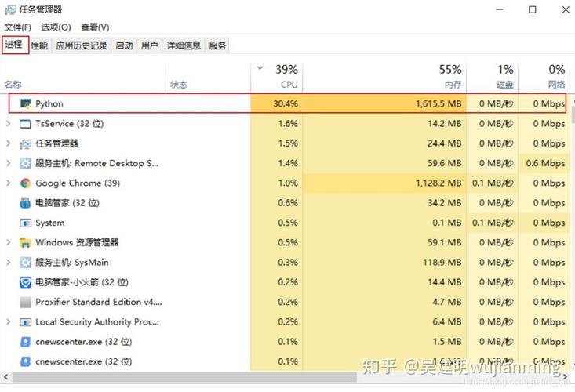The height and width of the screenshot is (392, 575).
Task: Click the Remote Desktop service host gear icon
Action: [25, 163]
